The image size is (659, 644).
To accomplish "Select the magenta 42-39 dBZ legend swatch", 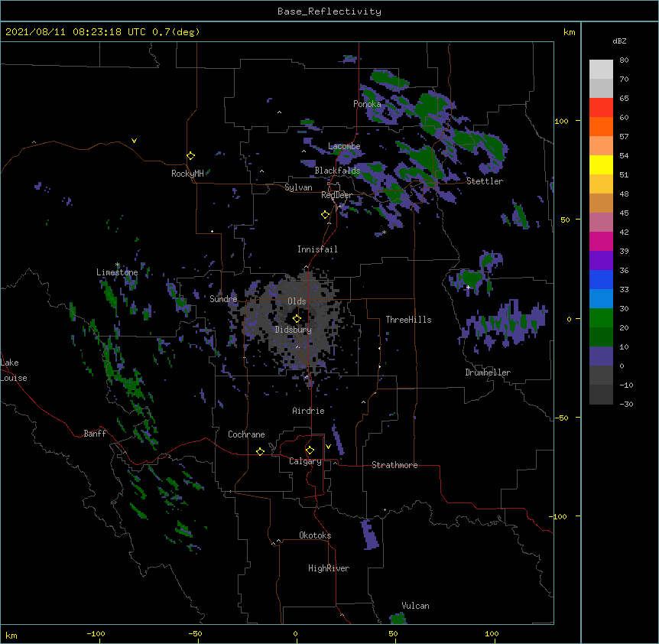I will [x=601, y=241].
